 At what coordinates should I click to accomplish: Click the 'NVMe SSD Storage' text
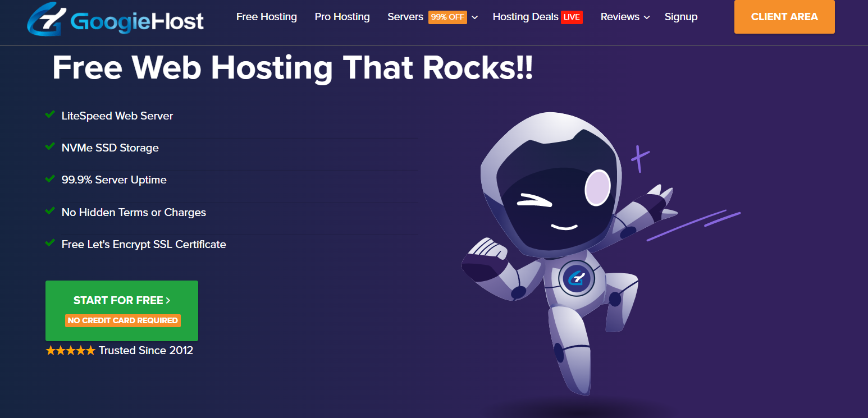coord(110,148)
